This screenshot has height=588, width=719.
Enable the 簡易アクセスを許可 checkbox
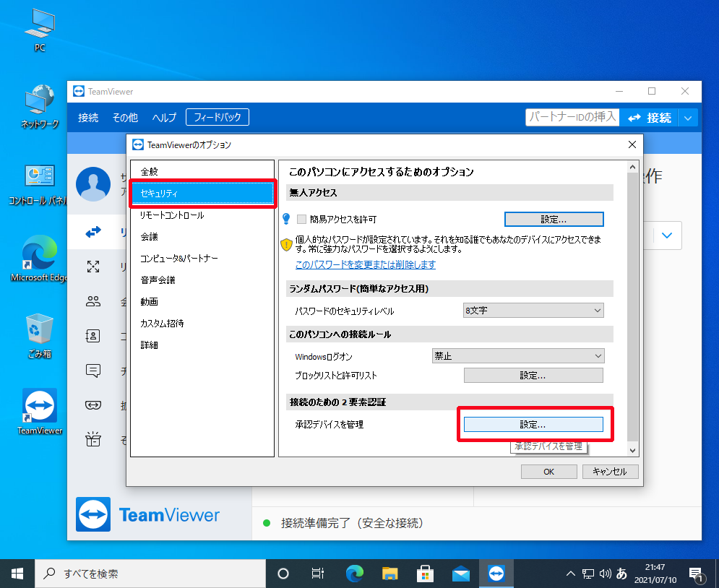tap(302, 220)
